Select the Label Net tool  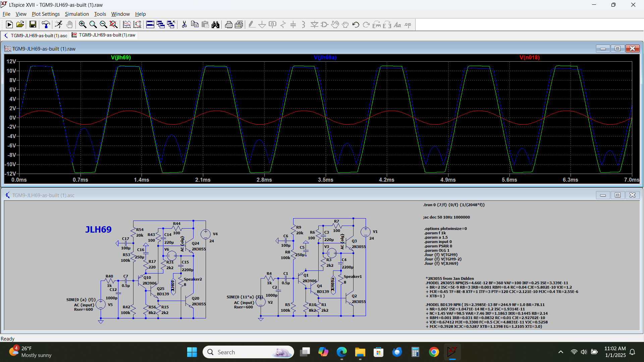coord(273,24)
